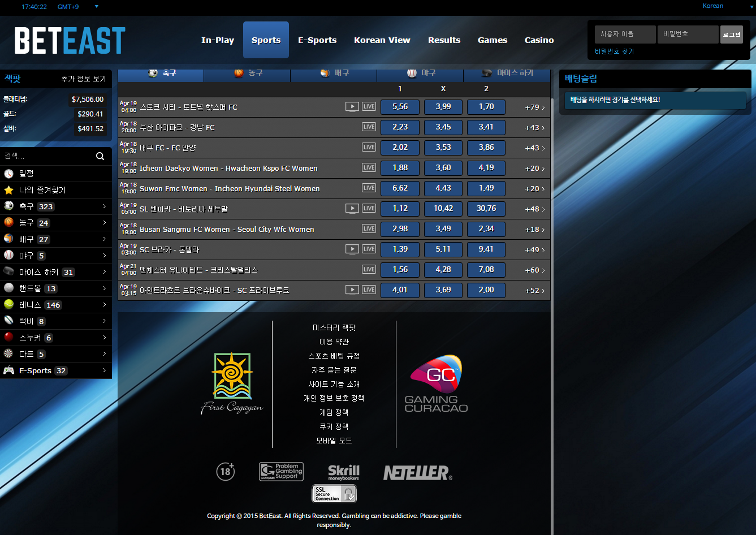Viewport: 756px width, 535px height.
Task: Select the 축구 soccer ball sidebar icon
Action: click(x=8, y=206)
